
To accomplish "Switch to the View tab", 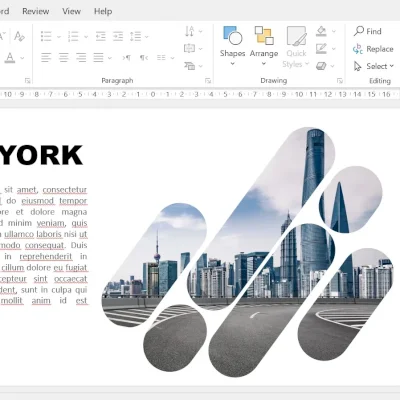I will pos(71,11).
